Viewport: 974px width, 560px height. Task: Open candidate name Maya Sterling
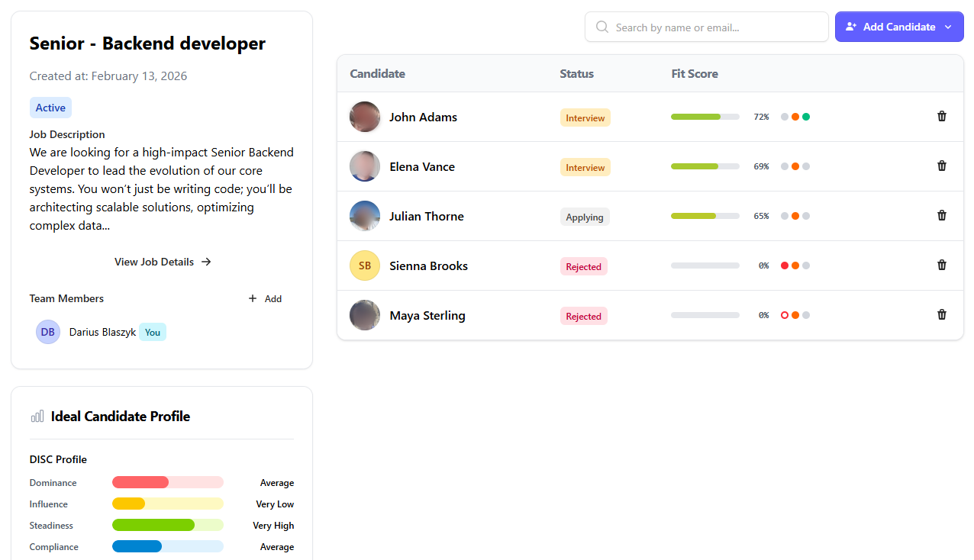coord(427,315)
